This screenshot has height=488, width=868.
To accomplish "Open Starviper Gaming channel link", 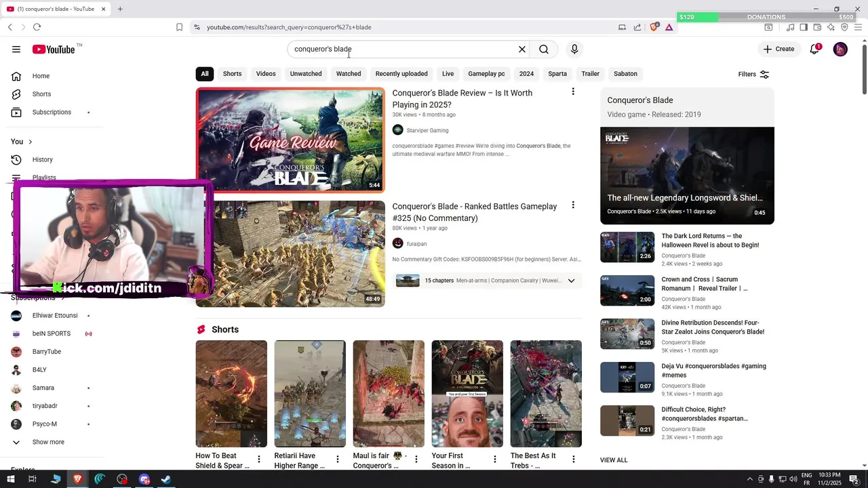I will pos(427,130).
